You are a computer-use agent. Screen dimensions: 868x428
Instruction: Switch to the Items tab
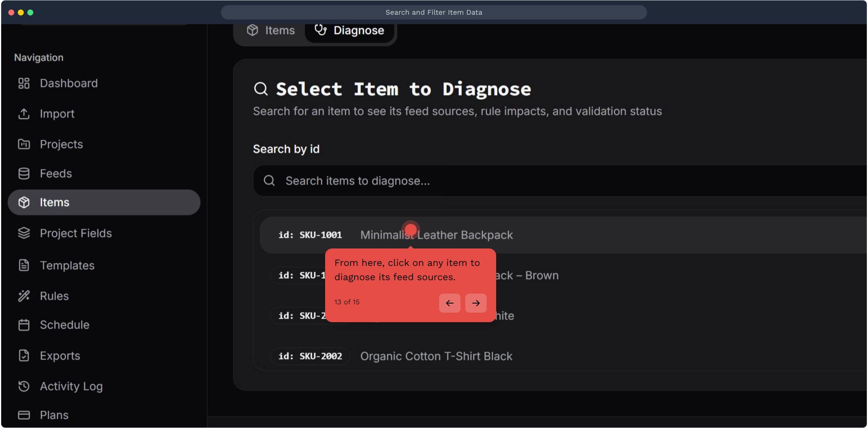[x=271, y=31]
